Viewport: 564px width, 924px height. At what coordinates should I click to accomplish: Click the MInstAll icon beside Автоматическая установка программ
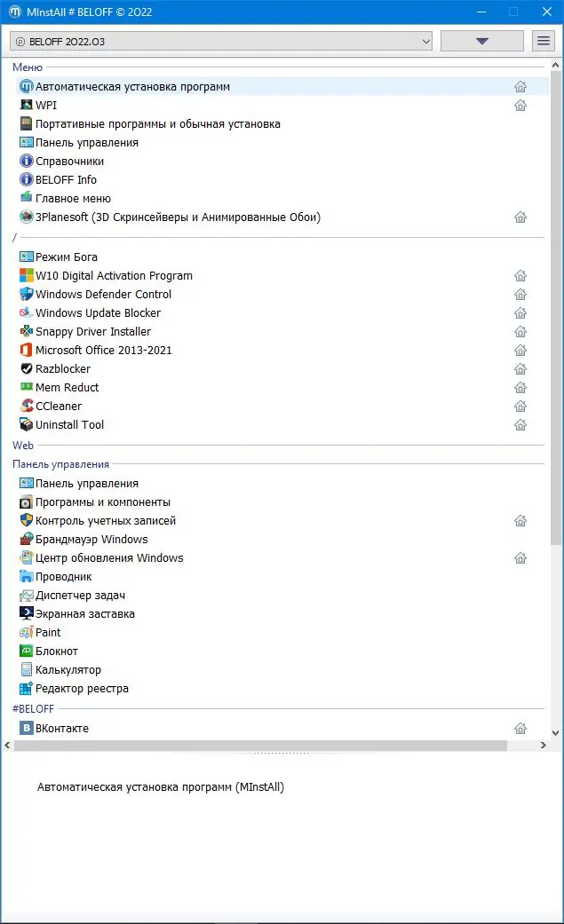26,87
